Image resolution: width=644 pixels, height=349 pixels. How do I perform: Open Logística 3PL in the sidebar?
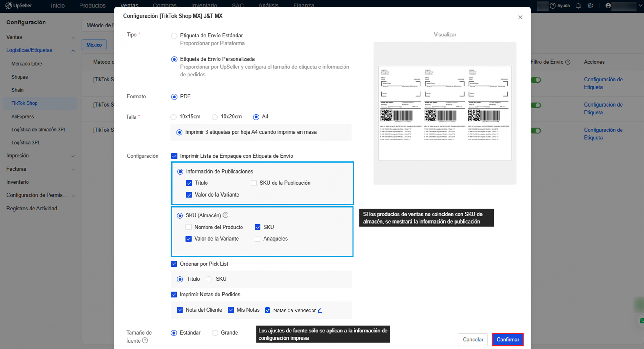26,143
